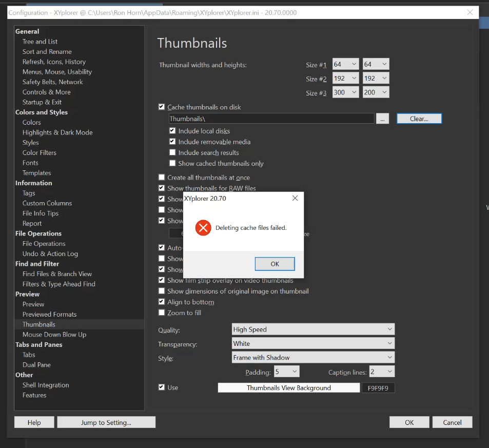Toggle Cache thumbnails on disk checkbox
Screen dimensions: 489x448
point(162,107)
